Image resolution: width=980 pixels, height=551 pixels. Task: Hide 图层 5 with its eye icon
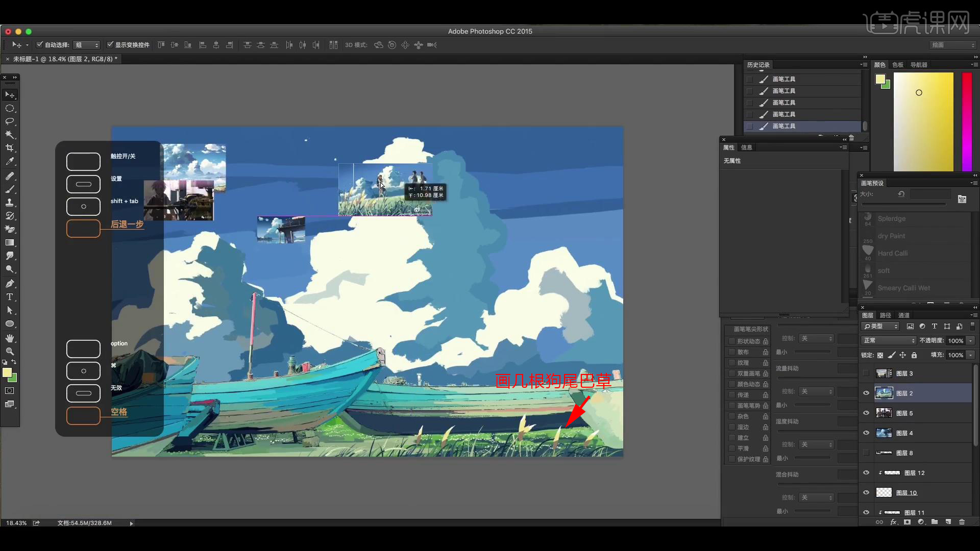click(x=866, y=413)
